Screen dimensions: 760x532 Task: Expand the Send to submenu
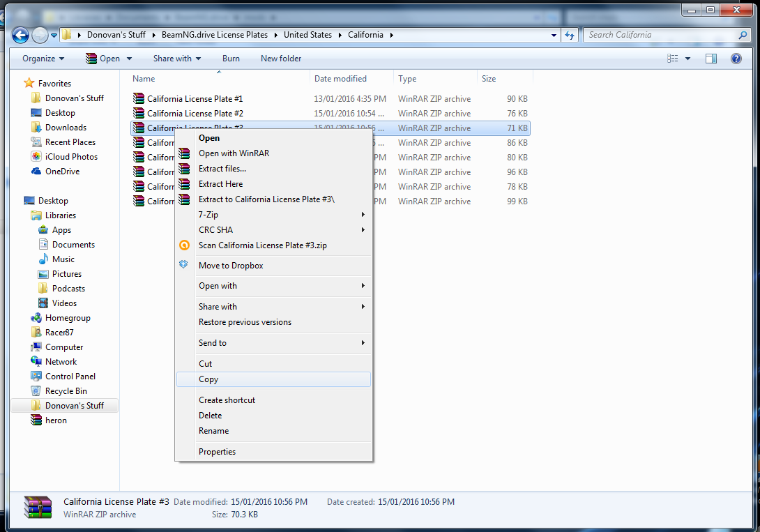pyautogui.click(x=274, y=343)
